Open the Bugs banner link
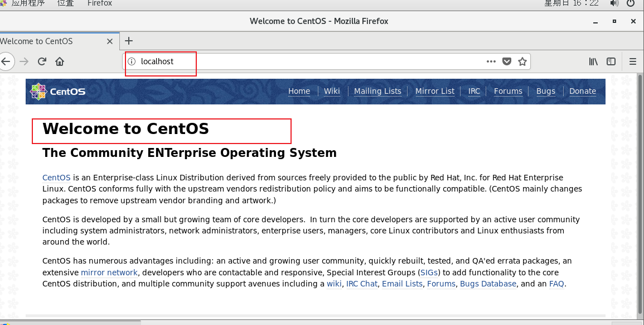 pos(545,92)
